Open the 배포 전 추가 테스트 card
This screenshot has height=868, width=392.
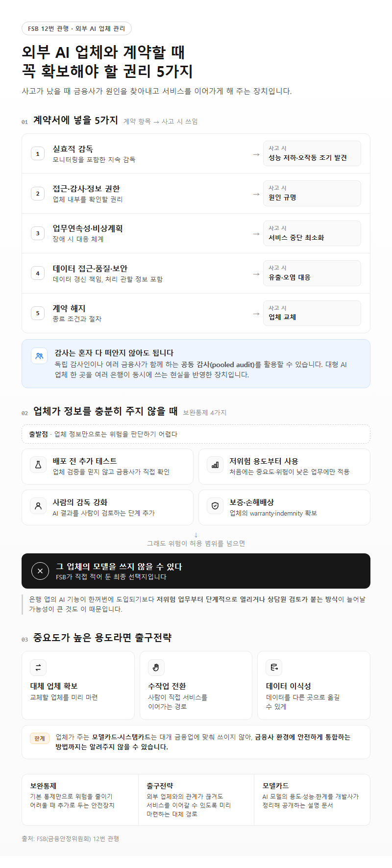point(107,467)
